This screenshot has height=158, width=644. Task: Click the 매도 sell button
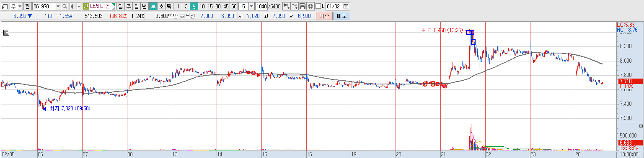[341, 16]
